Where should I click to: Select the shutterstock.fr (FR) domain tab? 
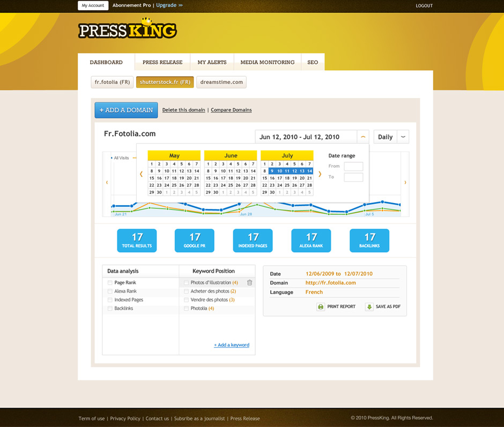coord(165,83)
